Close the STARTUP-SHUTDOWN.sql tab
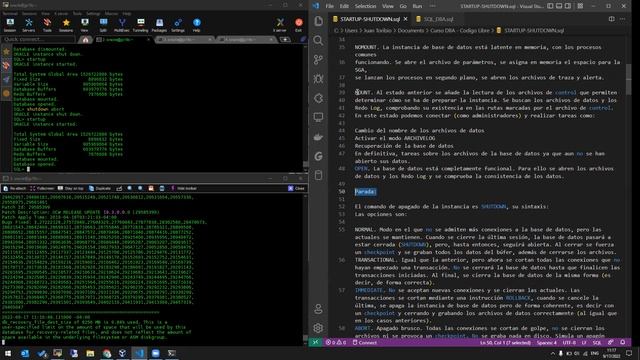The height and width of the screenshot is (360, 640). tap(405, 19)
